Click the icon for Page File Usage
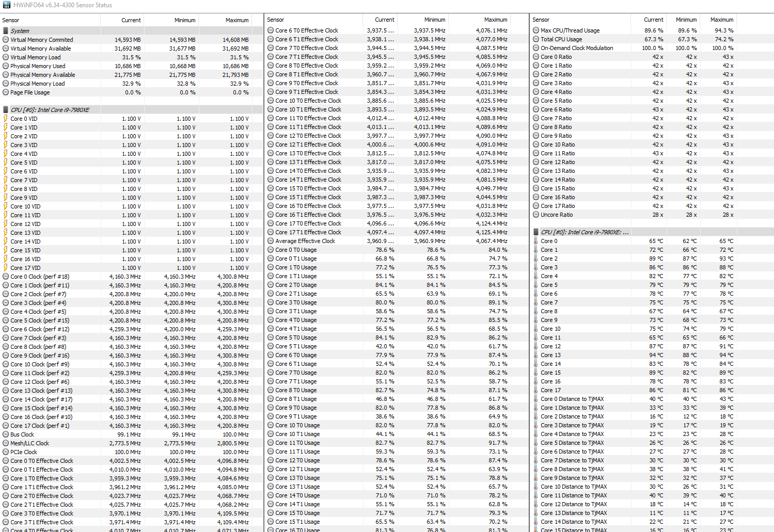 6,92
